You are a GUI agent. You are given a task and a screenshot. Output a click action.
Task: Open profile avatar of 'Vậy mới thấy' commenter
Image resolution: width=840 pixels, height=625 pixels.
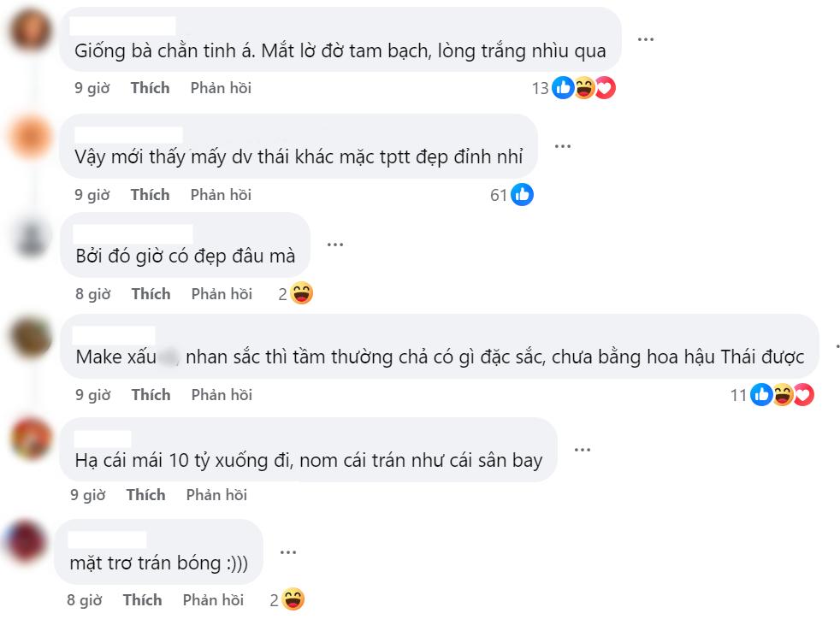coord(30,138)
